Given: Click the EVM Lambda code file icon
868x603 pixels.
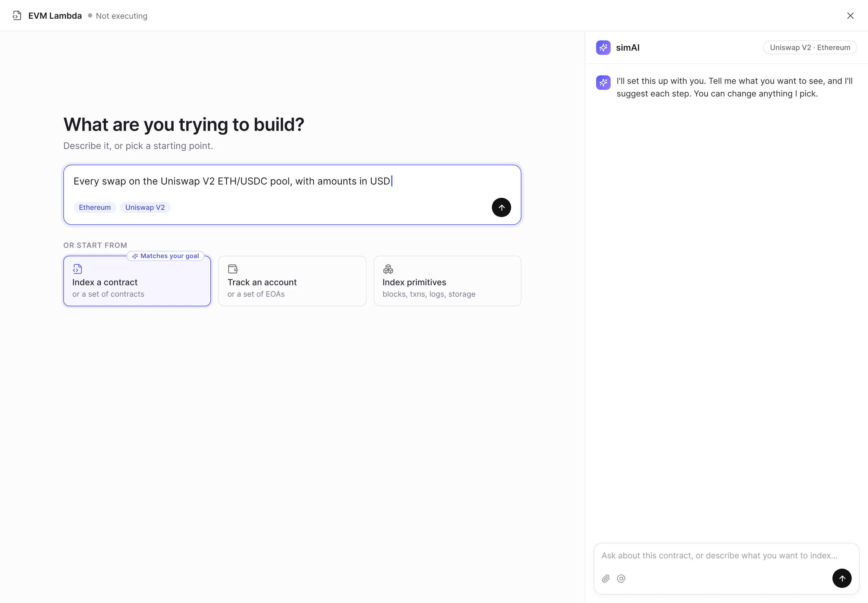Looking at the screenshot, I should pyautogui.click(x=17, y=15).
